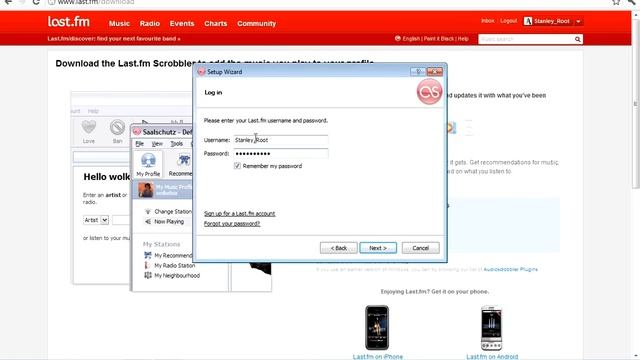Switch to Paint it Black theme

[439, 39]
